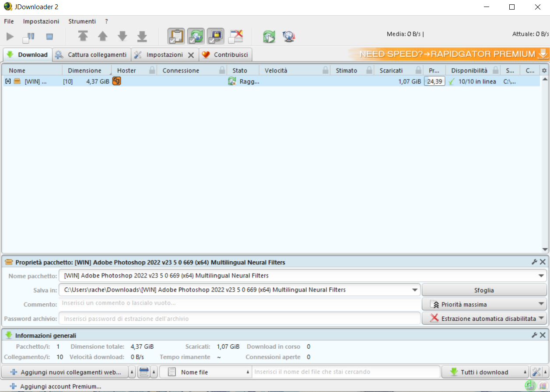
Task: Expand the [WIN] package row
Action: 8,81
